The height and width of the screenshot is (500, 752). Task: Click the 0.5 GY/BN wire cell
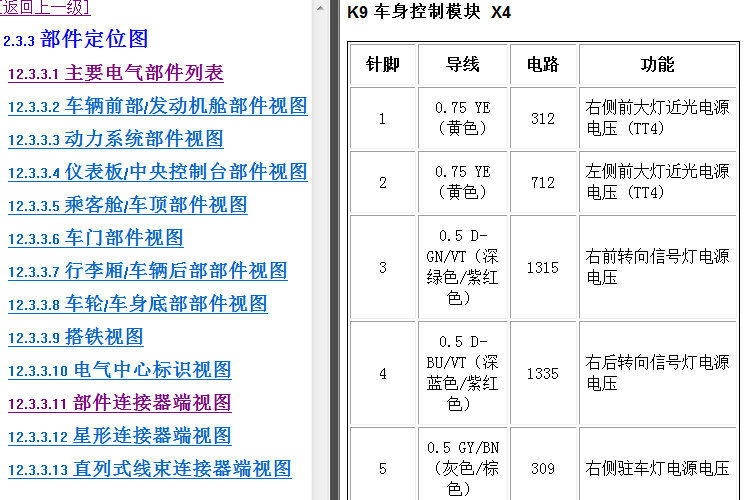463,464
